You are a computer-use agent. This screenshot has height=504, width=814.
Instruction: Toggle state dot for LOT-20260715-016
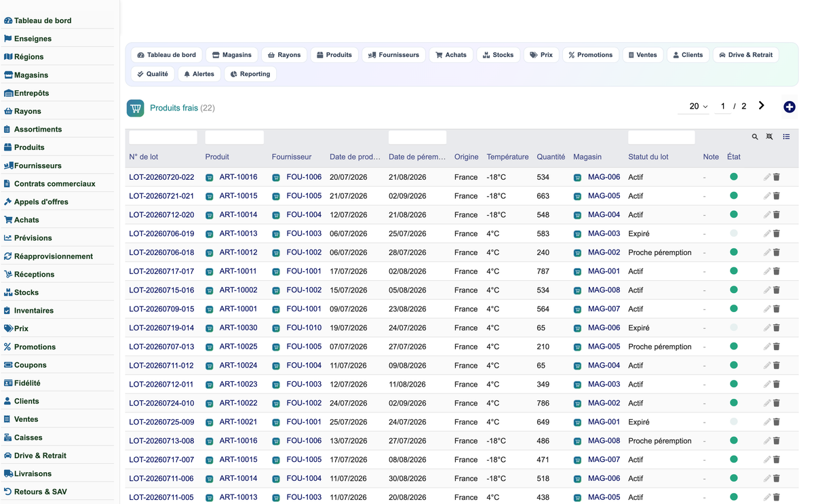pyautogui.click(x=733, y=290)
